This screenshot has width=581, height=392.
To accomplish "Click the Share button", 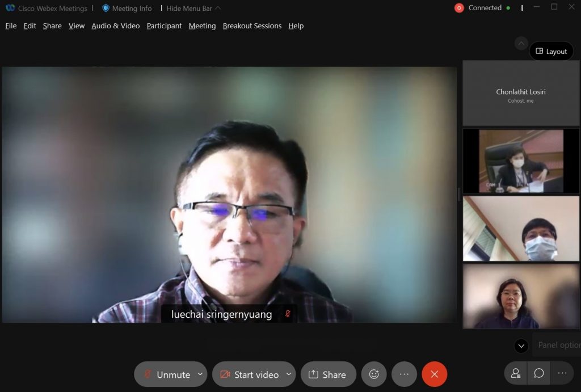I will click(x=327, y=374).
